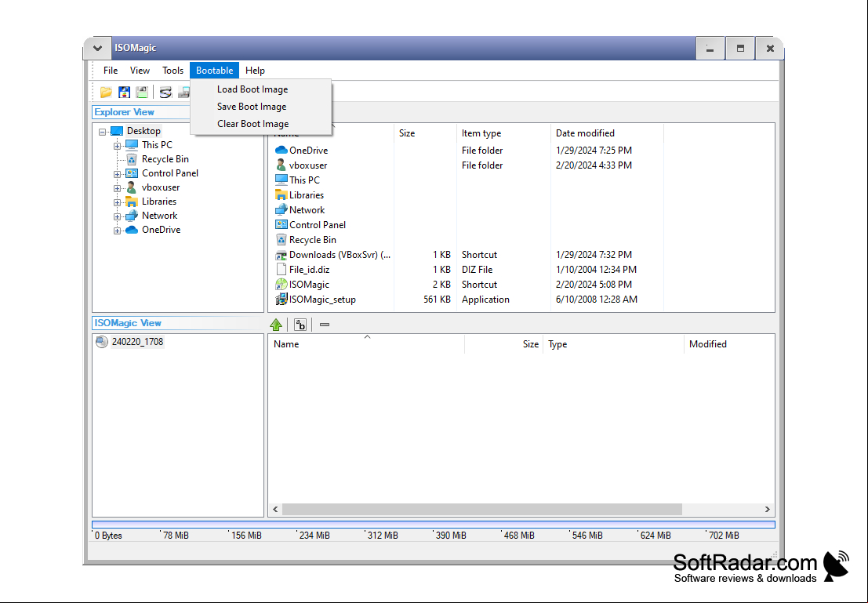Choose Save Boot Image
The width and height of the screenshot is (868, 603).
pos(261,107)
